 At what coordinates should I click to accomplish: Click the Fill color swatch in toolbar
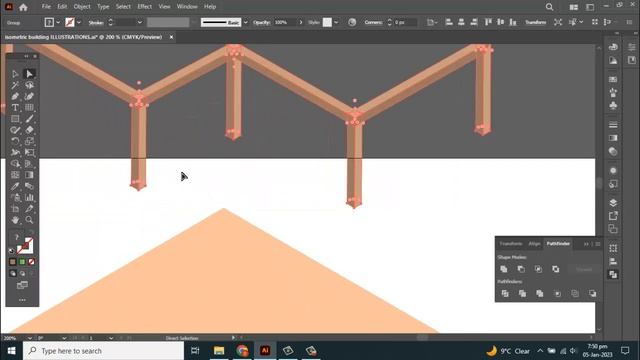17,238
